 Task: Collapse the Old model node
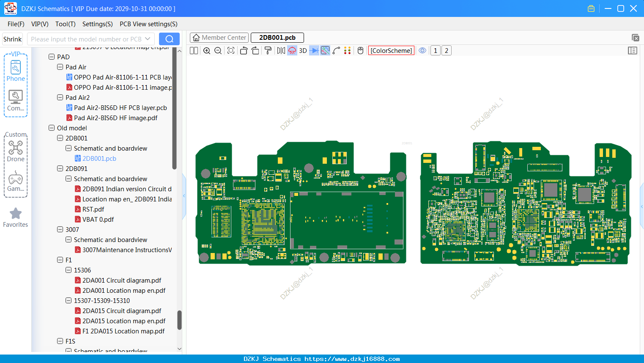(52, 128)
